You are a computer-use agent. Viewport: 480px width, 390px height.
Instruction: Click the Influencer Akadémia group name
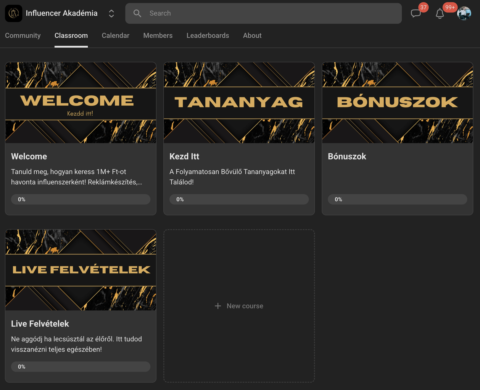(x=62, y=13)
